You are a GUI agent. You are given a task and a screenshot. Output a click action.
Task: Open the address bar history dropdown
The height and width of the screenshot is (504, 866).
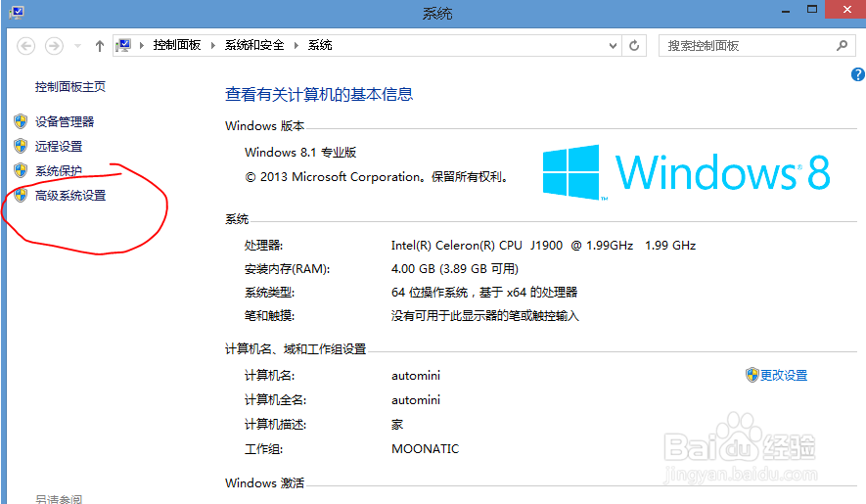[x=613, y=46]
